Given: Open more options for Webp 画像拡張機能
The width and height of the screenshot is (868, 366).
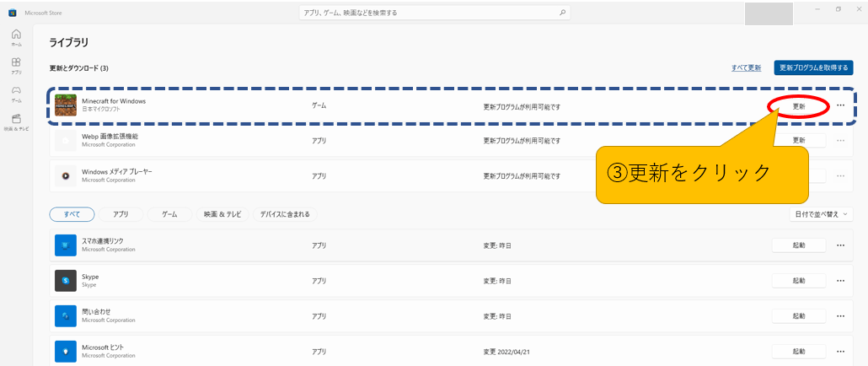Looking at the screenshot, I should [x=840, y=141].
